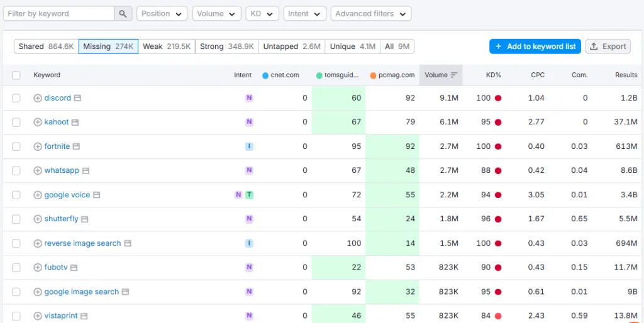Open the Advanced filters dropdown

click(370, 13)
